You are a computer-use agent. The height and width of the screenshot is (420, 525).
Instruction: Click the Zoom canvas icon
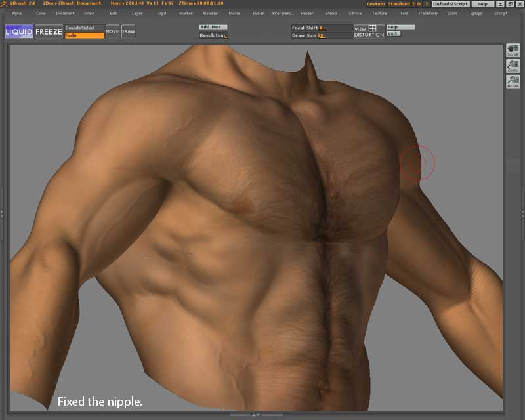tap(513, 66)
